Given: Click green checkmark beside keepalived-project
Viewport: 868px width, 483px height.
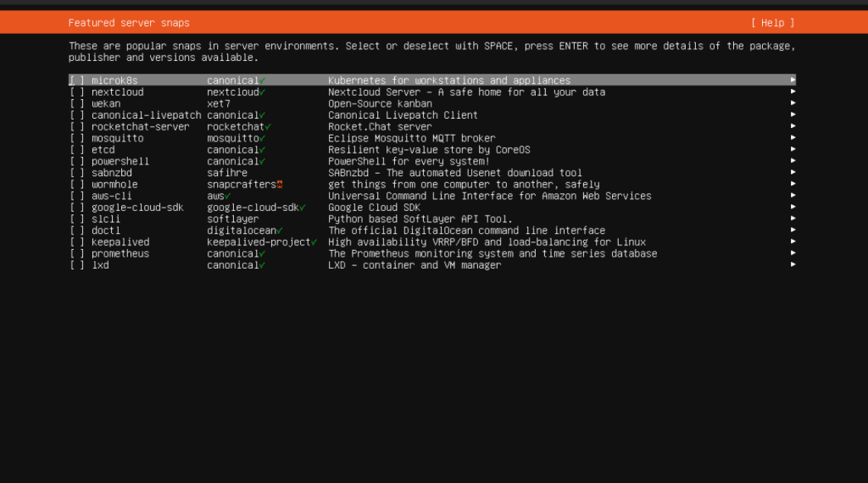Looking at the screenshot, I should 314,242.
